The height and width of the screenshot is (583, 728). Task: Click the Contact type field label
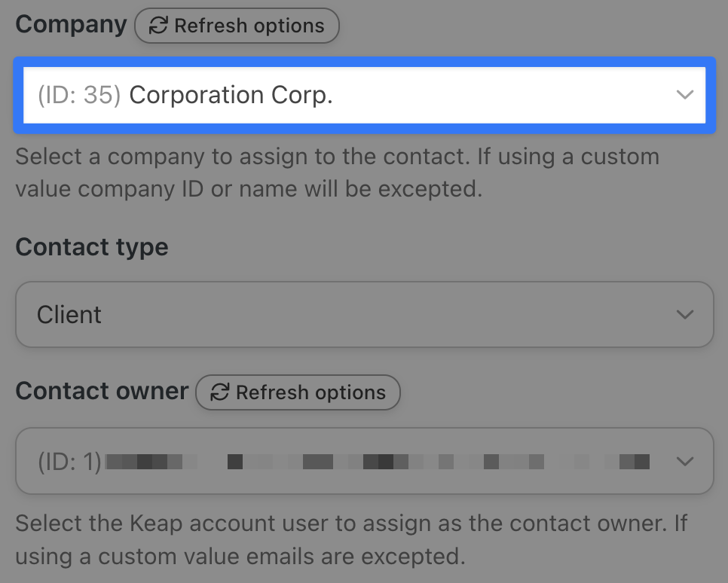(x=92, y=247)
